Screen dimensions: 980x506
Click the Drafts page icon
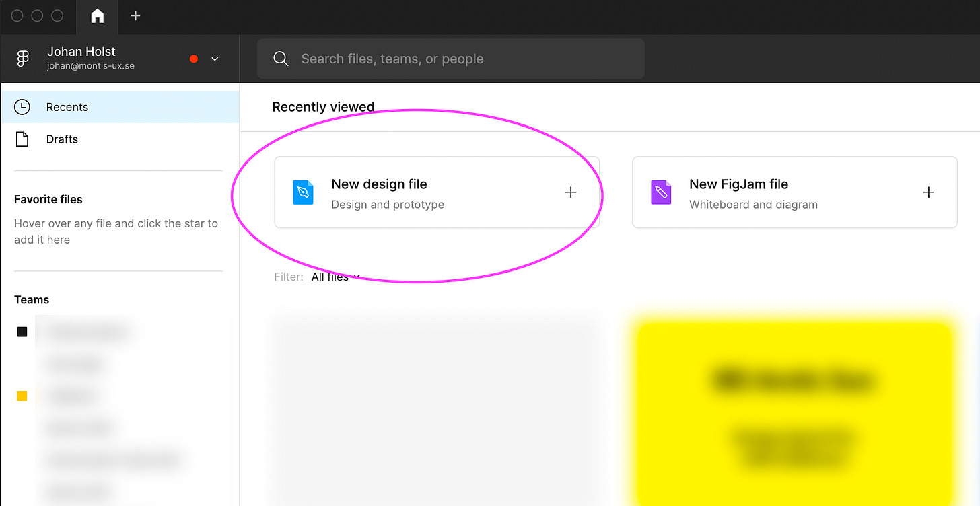[22, 139]
